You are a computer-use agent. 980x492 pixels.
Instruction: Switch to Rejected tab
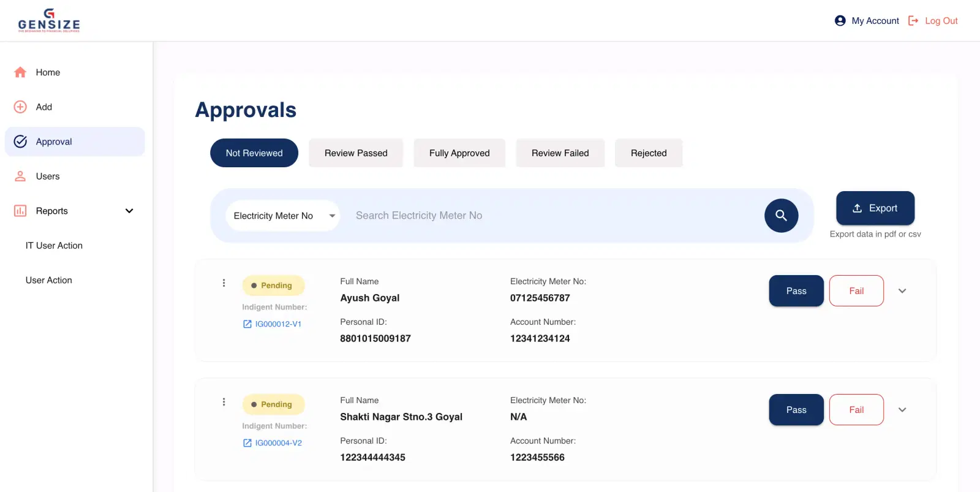coord(649,153)
